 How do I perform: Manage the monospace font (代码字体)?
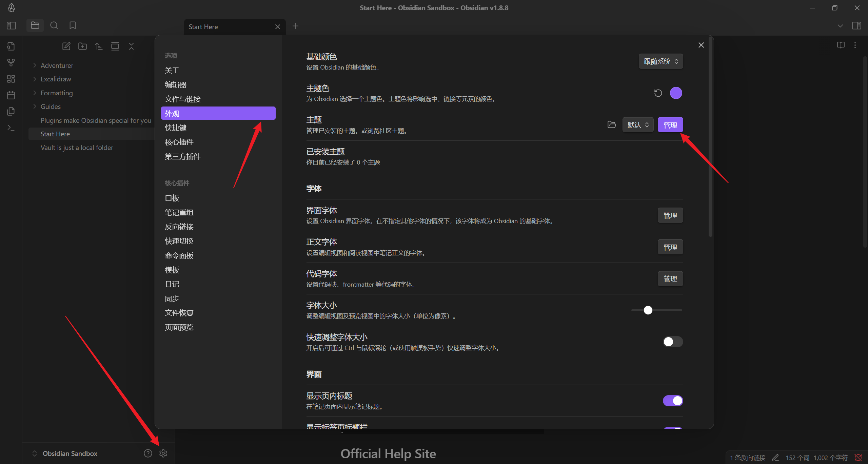pyautogui.click(x=670, y=279)
